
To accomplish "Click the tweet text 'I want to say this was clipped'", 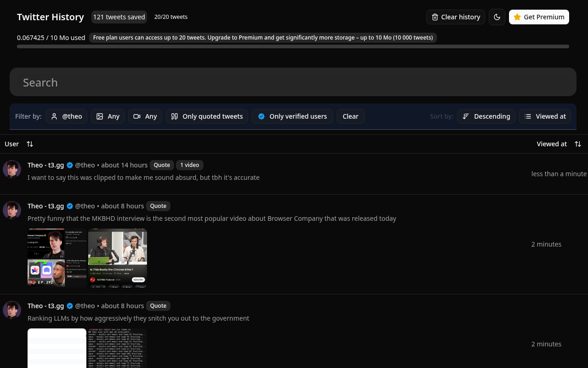I will 143,178.
